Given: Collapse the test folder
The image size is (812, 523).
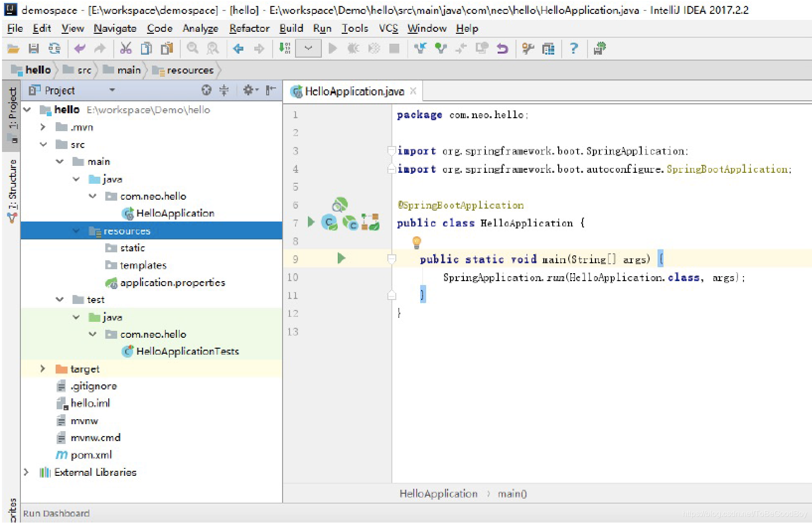Looking at the screenshot, I should click(x=60, y=299).
